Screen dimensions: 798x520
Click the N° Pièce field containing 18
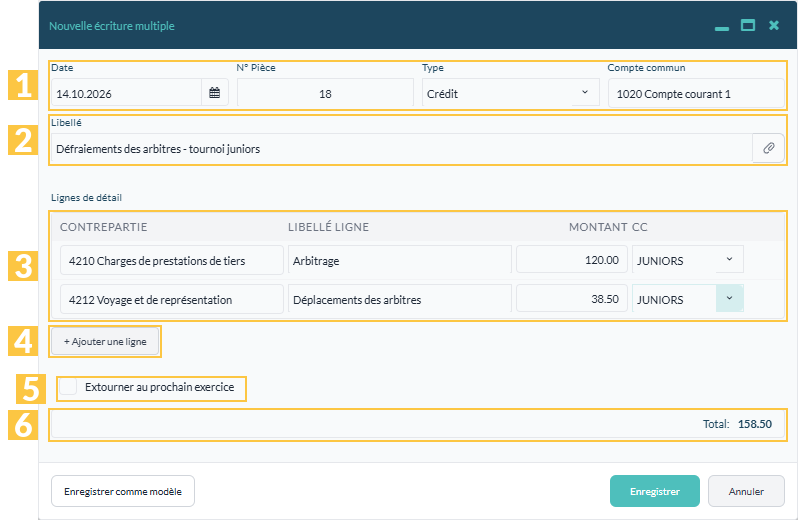(325, 93)
